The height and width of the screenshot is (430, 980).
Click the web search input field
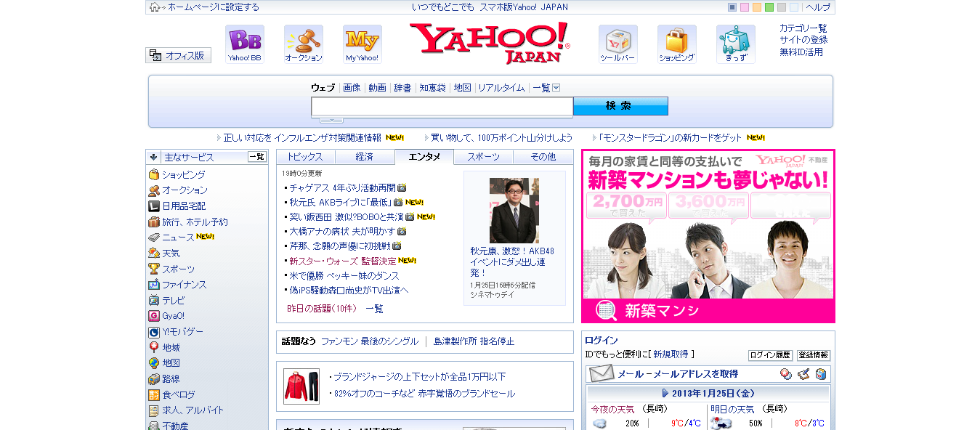tap(442, 107)
